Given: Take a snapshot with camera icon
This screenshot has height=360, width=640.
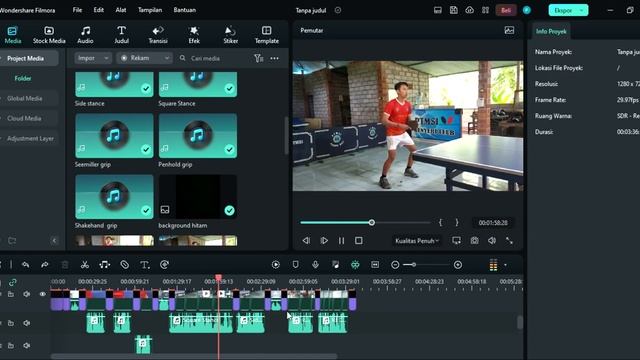Looking at the screenshot, I should coord(474,241).
